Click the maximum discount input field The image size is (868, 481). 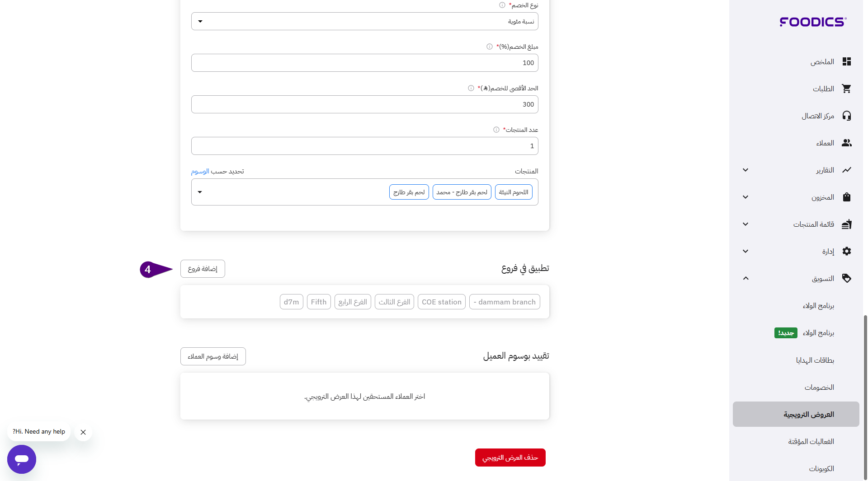pyautogui.click(x=364, y=104)
